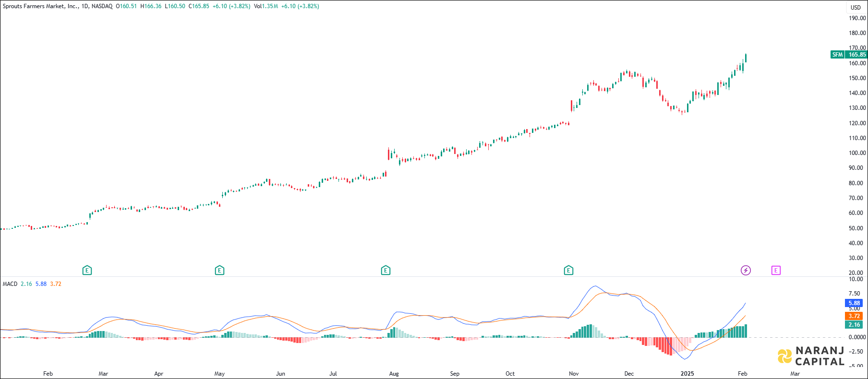Select the MACD indicator title
The image size is (868, 379).
coord(10,284)
